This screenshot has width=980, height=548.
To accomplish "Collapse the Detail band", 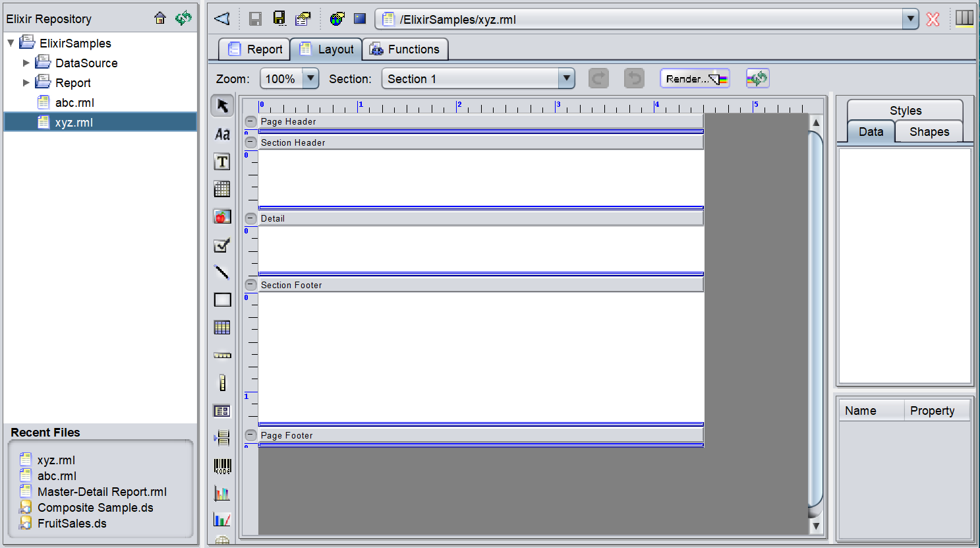I will click(x=250, y=218).
